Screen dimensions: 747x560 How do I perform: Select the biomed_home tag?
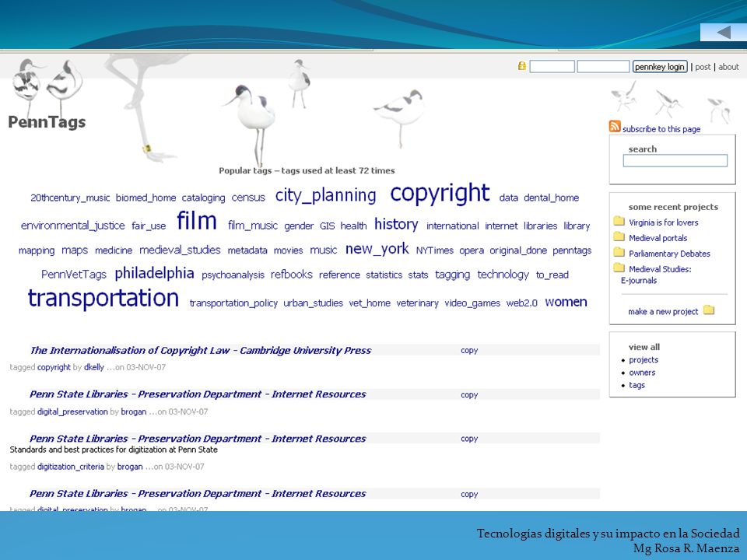coord(146,198)
